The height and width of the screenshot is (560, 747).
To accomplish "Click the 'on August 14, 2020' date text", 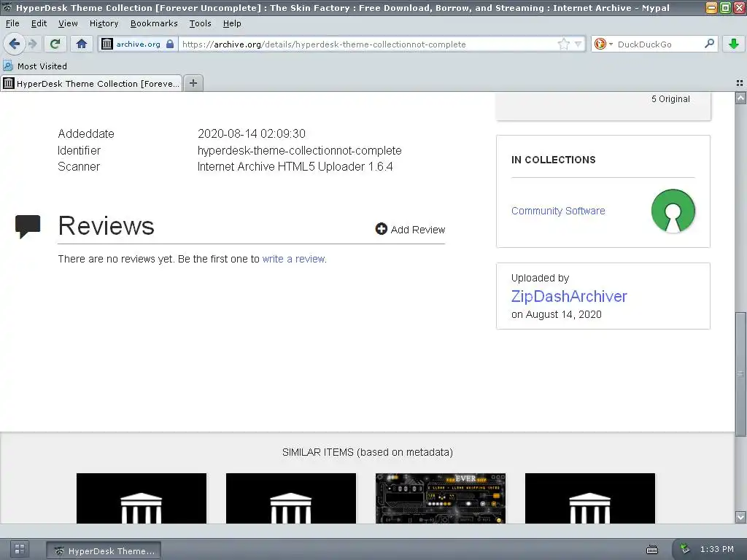I will 557,314.
